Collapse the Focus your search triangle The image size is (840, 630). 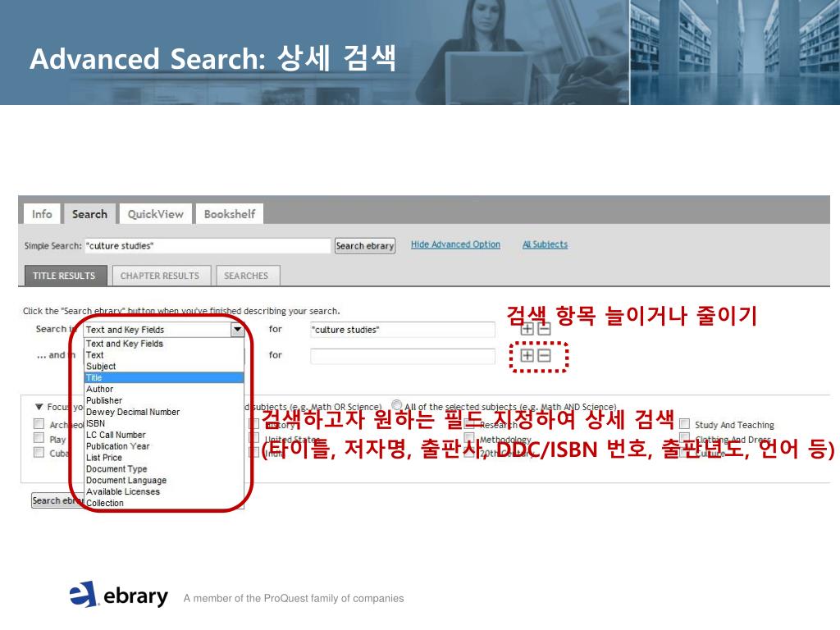(39, 407)
